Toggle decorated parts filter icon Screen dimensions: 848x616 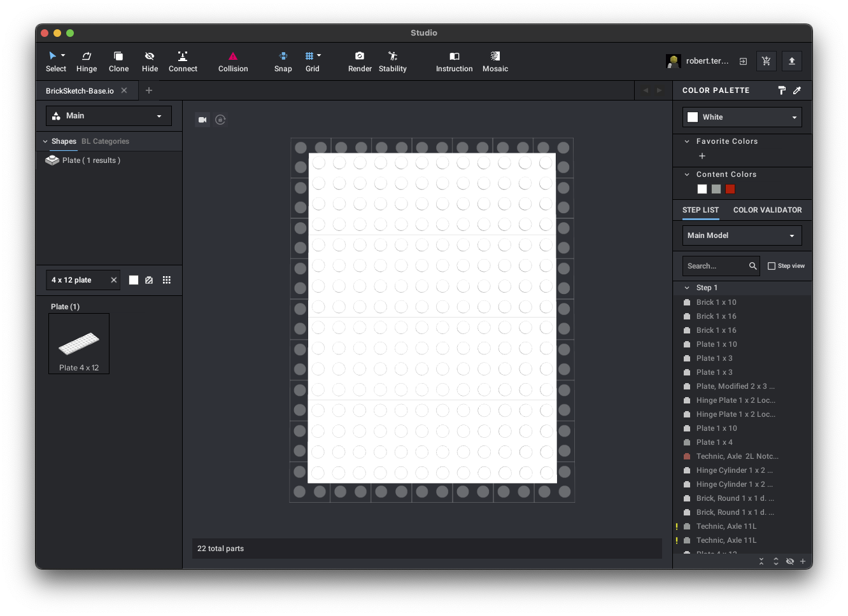click(149, 280)
